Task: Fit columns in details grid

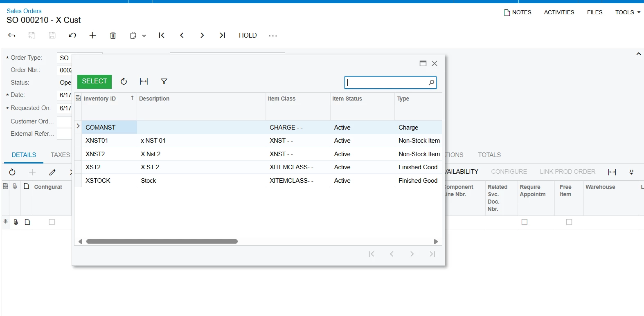Action: pos(612,172)
